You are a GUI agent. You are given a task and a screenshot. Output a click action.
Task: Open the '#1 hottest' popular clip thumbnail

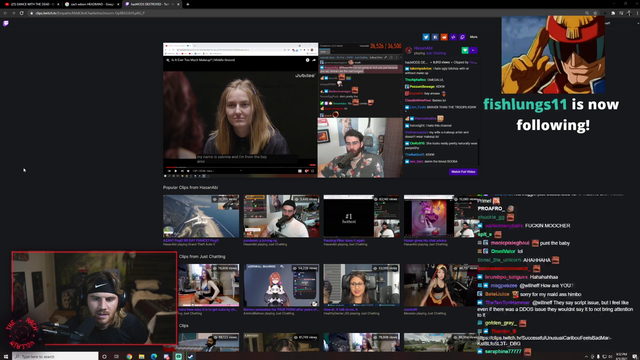coord(362,216)
